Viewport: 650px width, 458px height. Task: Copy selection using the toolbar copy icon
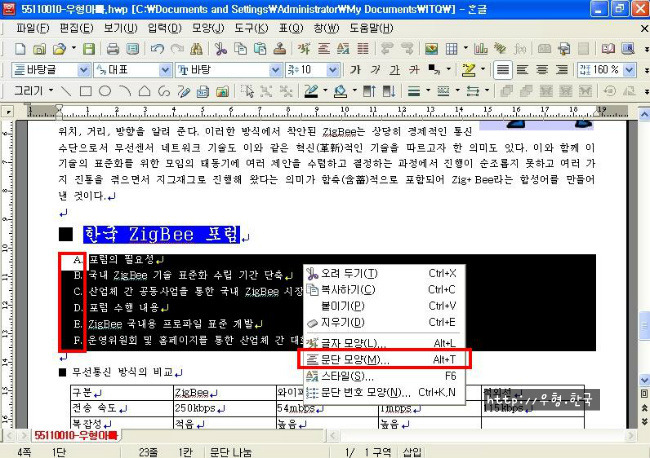click(x=240, y=49)
